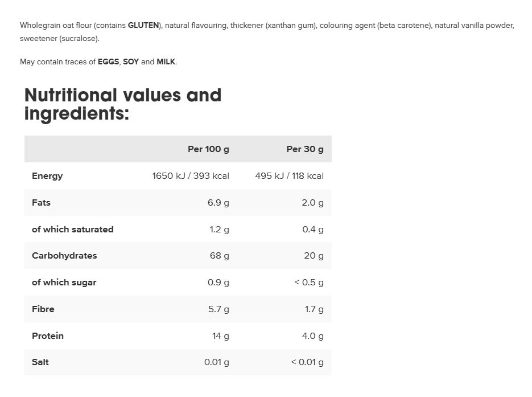The image size is (532, 397).
Task: Select the Salt row label
Action: coord(40,362)
